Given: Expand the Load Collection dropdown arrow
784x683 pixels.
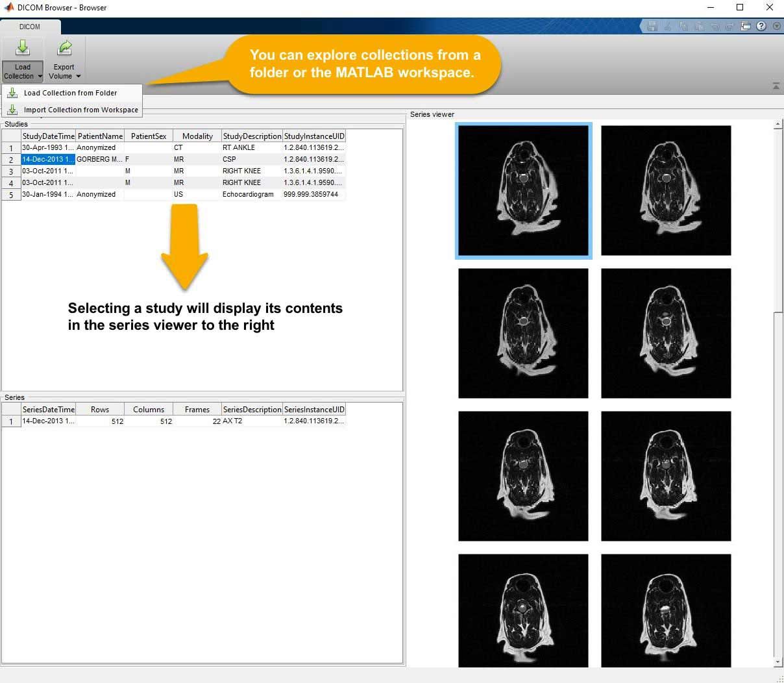Looking at the screenshot, I should pos(40,77).
